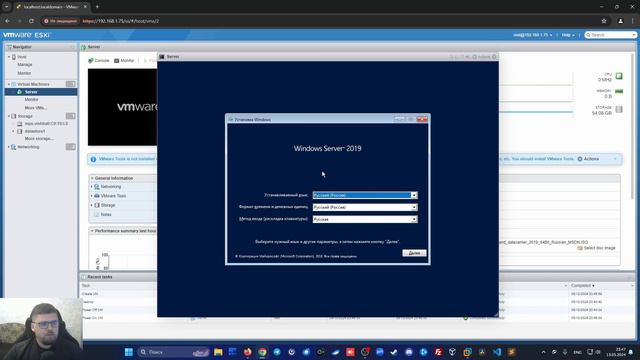Click the VM console preview thumbnail
The width and height of the screenshot is (640, 360).
pos(122,107)
